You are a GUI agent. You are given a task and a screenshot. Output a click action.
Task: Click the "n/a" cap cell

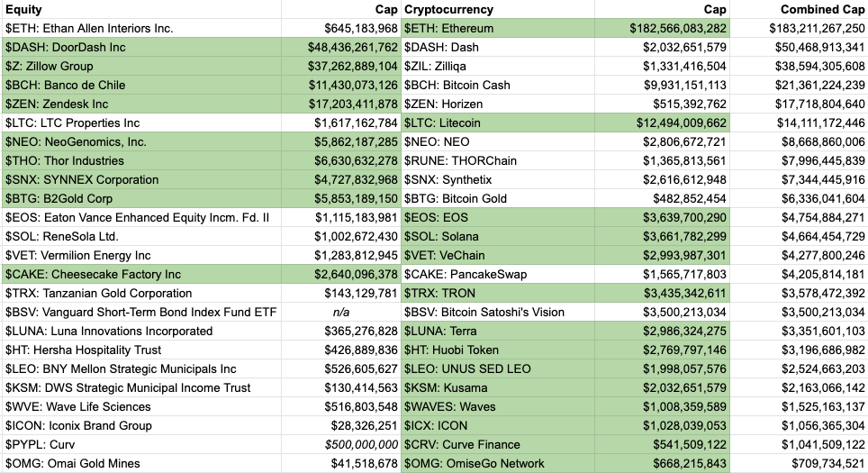click(x=341, y=312)
